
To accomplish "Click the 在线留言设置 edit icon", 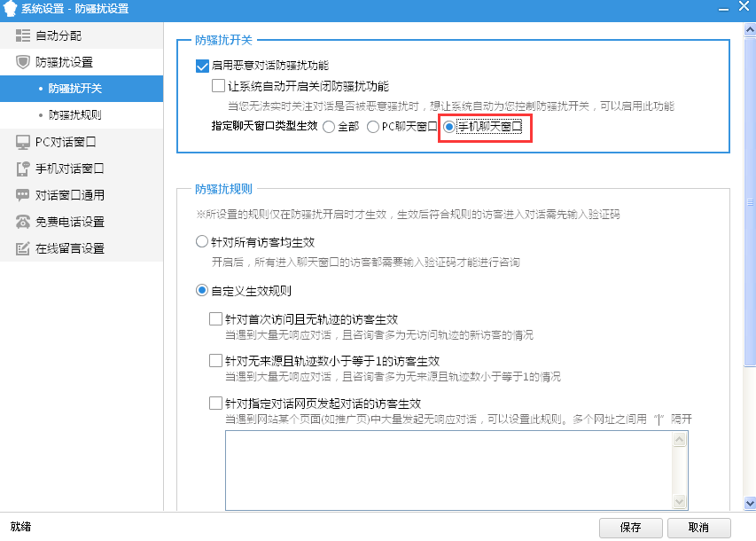I will click(x=23, y=248).
